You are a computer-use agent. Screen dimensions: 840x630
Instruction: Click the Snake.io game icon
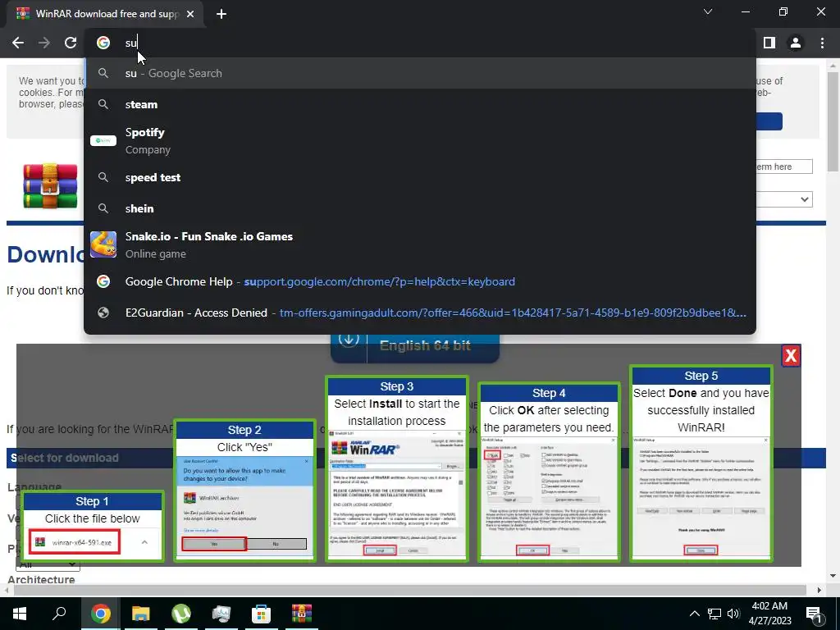click(x=103, y=244)
